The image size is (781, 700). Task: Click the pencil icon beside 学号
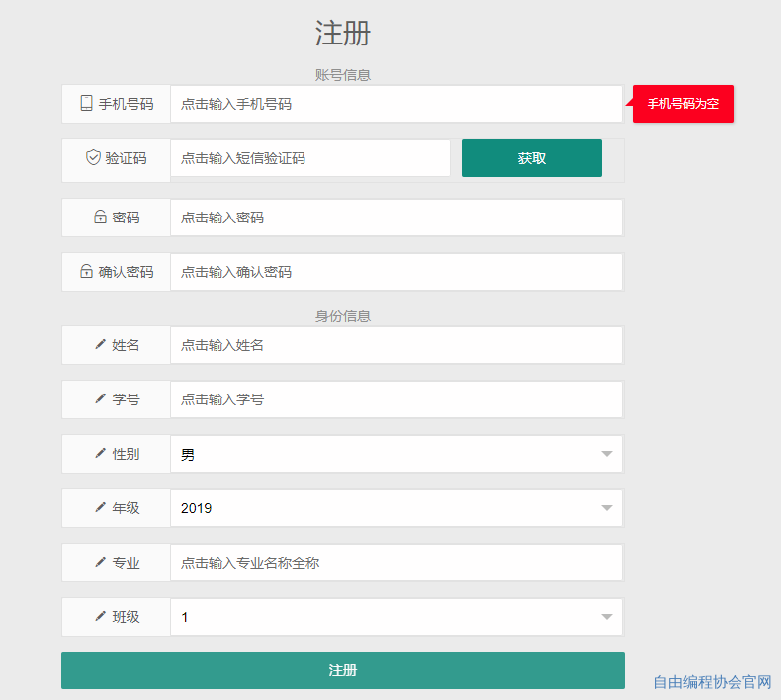[100, 398]
